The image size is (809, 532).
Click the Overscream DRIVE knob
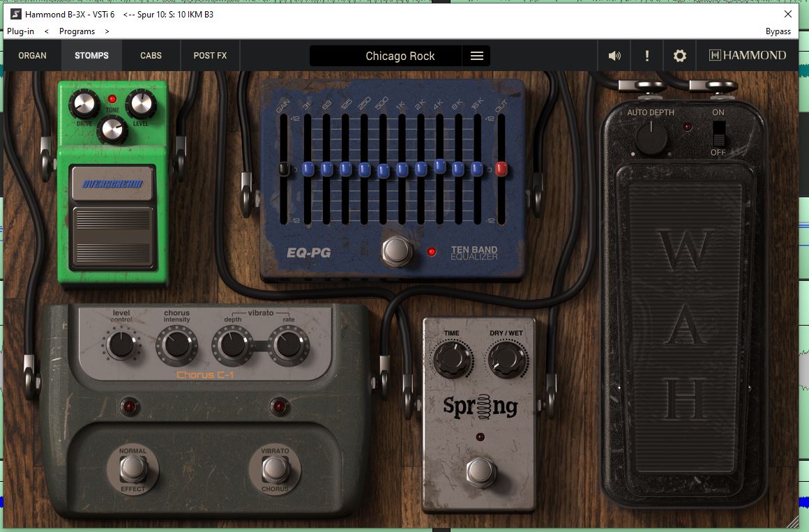coord(84,104)
